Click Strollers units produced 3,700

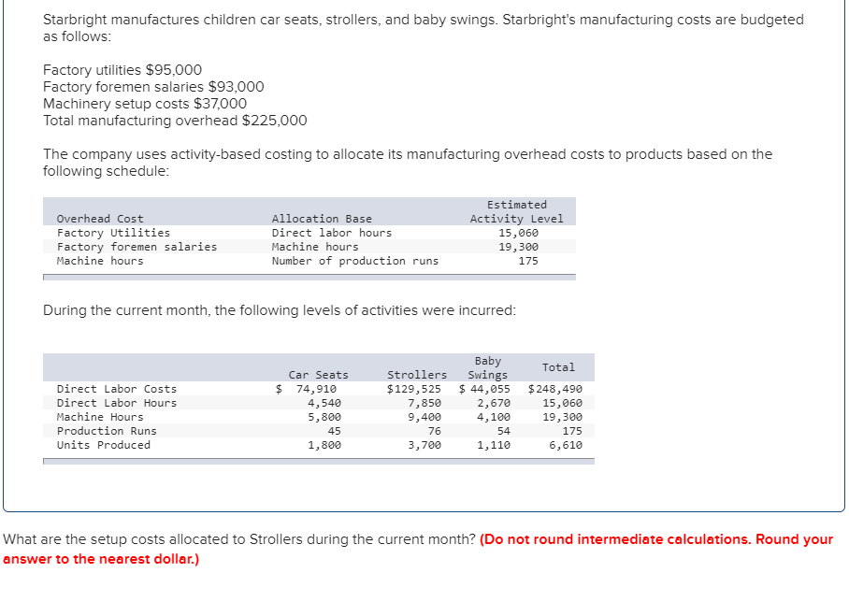point(424,445)
